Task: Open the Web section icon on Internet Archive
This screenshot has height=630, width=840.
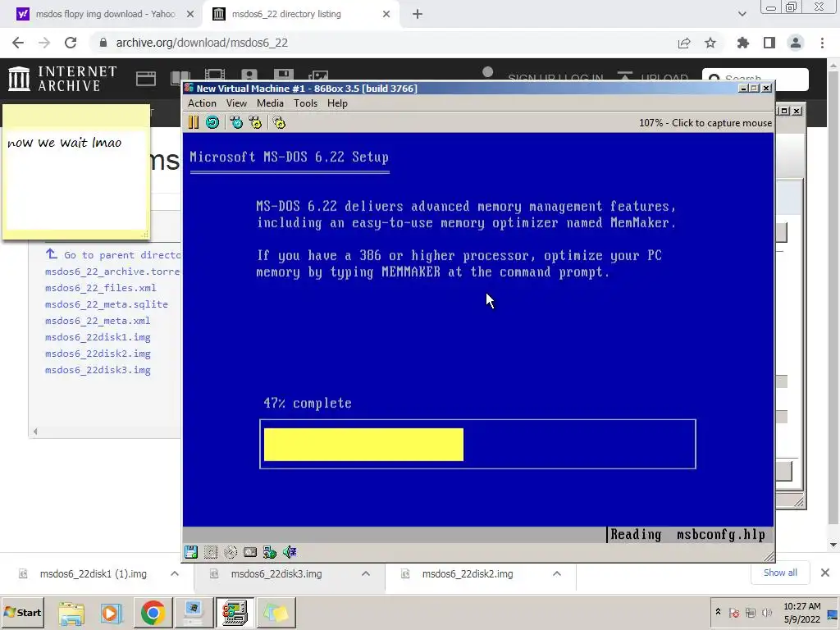Action: pyautogui.click(x=146, y=79)
